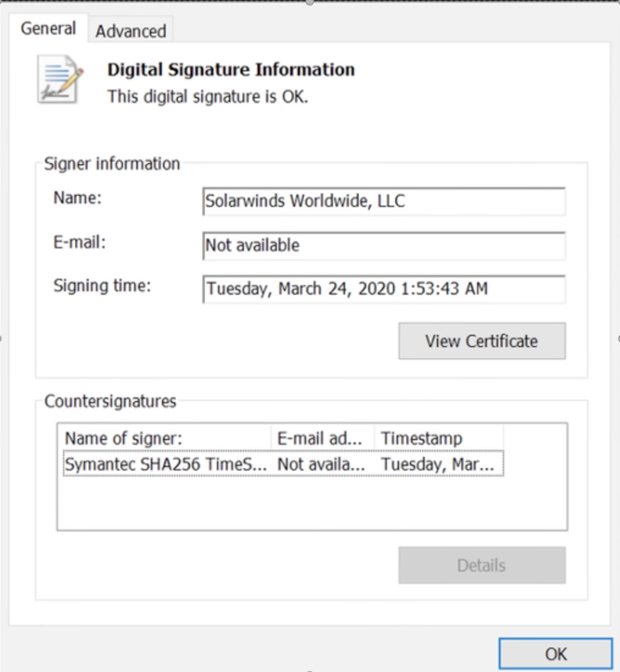Click the Digital Signature Information heading
Image resolution: width=620 pixels, height=672 pixels.
pos(231,69)
